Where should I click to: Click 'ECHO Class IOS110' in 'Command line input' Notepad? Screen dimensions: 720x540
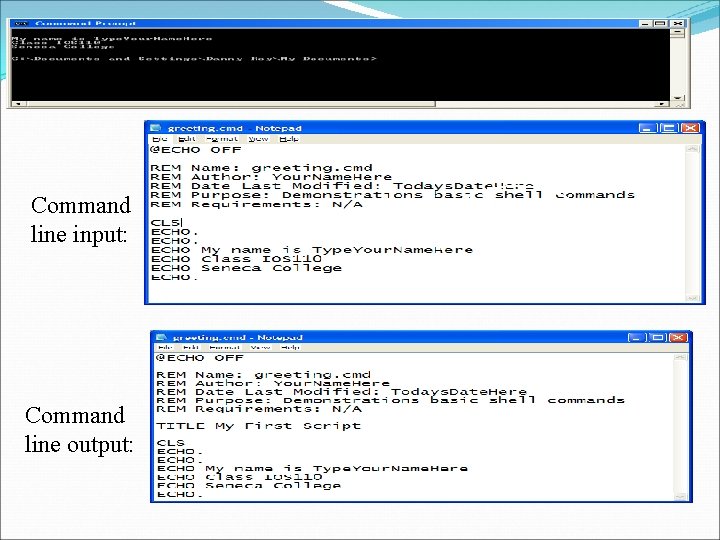click(x=236, y=259)
